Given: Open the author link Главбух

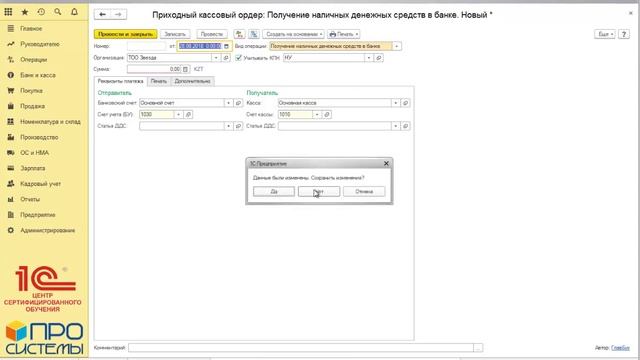Looking at the screenshot, I should tap(620, 348).
